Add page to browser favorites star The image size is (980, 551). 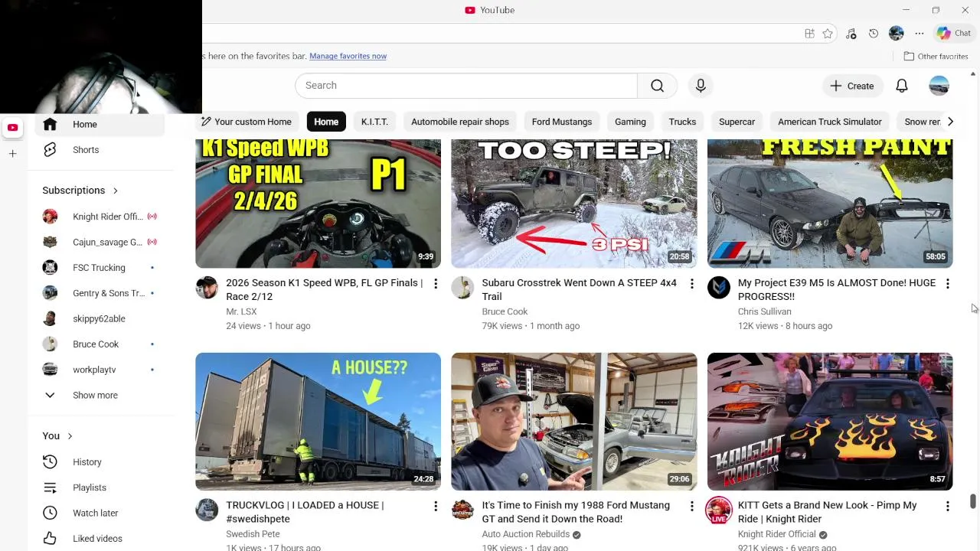click(828, 34)
